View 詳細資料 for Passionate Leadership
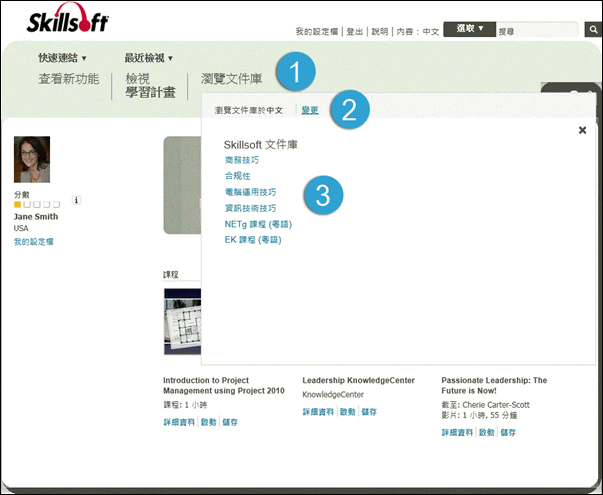The height and width of the screenshot is (495, 603). (x=457, y=433)
